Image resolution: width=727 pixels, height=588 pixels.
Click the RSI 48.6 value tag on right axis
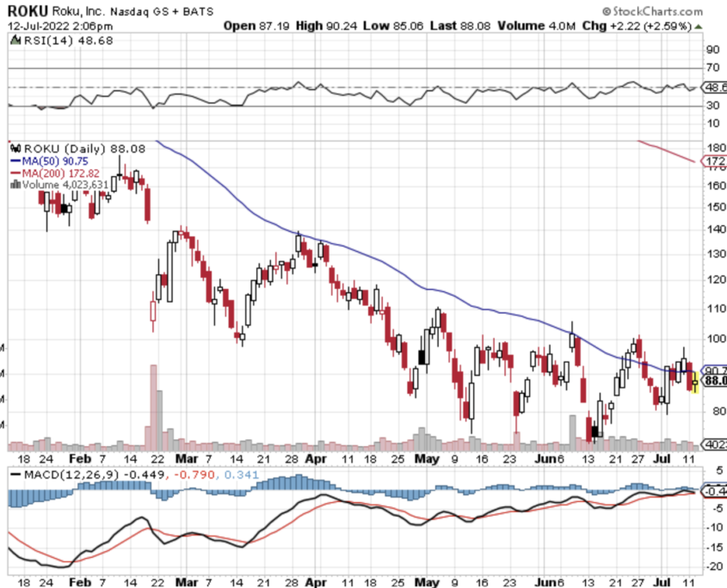(715, 87)
